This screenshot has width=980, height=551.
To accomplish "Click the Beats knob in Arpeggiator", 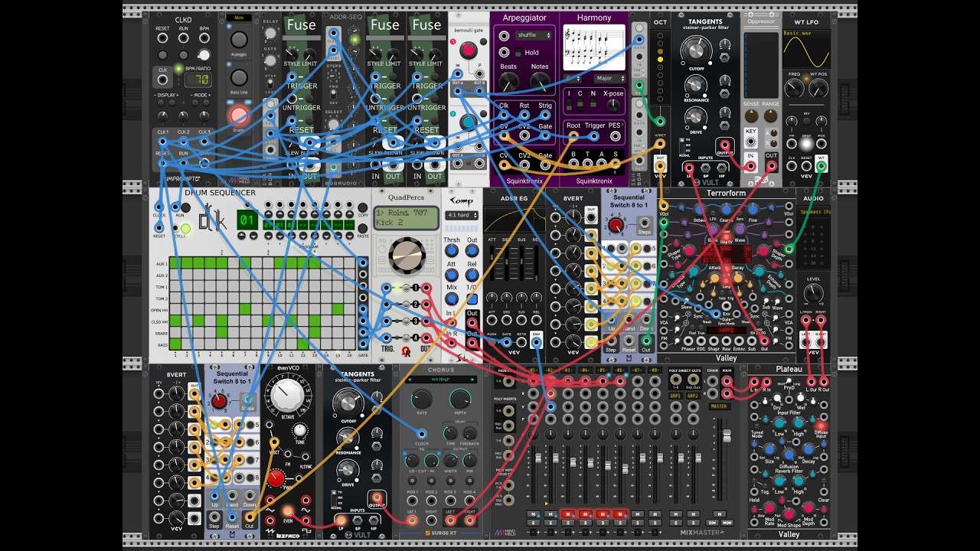I will (508, 80).
